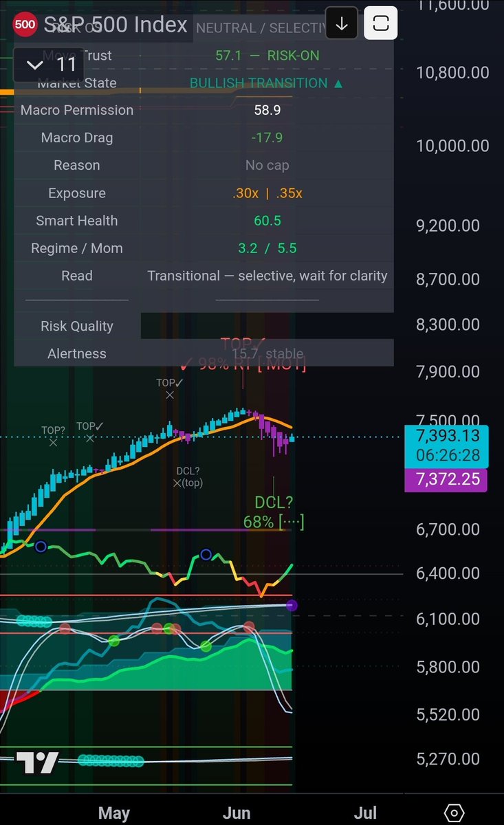This screenshot has width=504, height=825.
Task: Tap the Jul label on time axis
Action: coord(365,813)
